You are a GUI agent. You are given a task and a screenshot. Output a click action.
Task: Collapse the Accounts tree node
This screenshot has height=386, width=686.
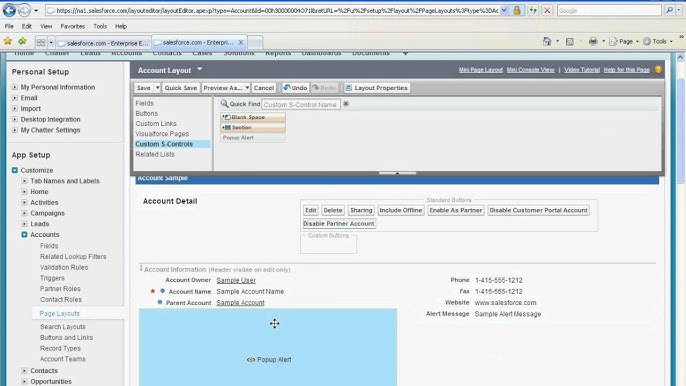(x=24, y=235)
